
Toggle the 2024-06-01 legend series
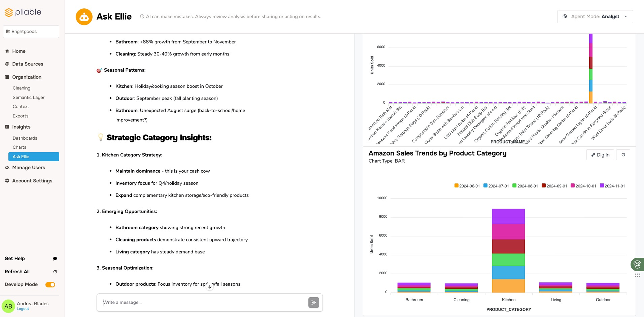point(467,186)
